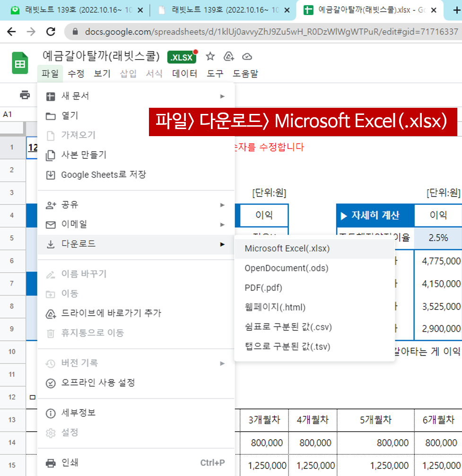Viewport: 462px width, 476px height.
Task: Click the download arrow icon beside 다운로드
Action: 51,244
